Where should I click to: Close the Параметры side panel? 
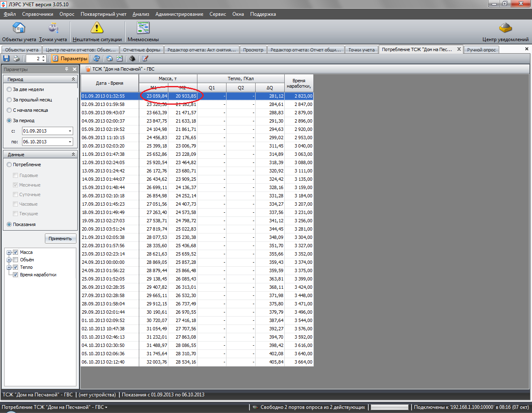(x=74, y=69)
